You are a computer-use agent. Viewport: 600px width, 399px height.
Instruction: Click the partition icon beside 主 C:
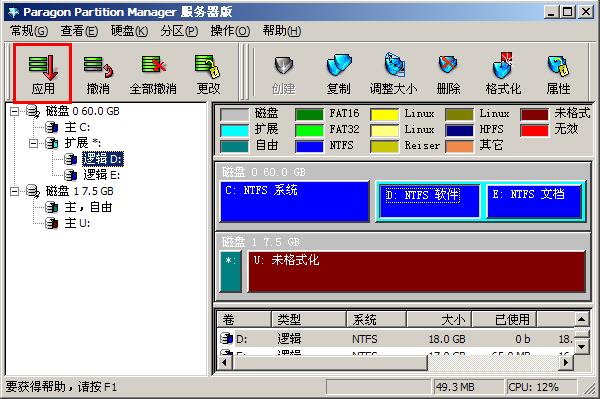point(52,127)
